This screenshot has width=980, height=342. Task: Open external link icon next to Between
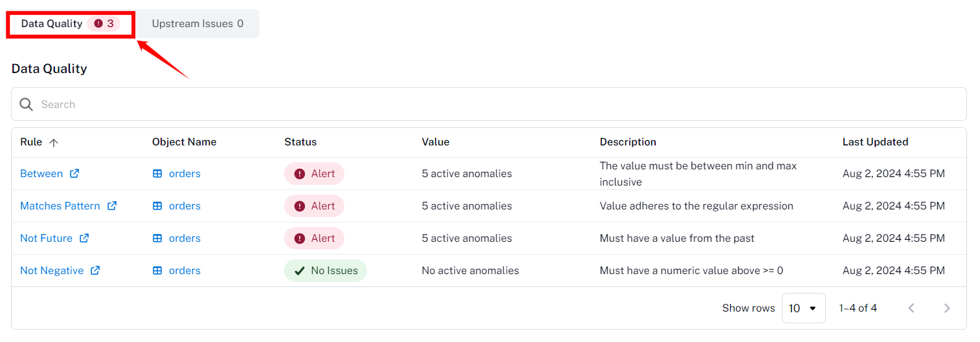pyautogui.click(x=74, y=173)
